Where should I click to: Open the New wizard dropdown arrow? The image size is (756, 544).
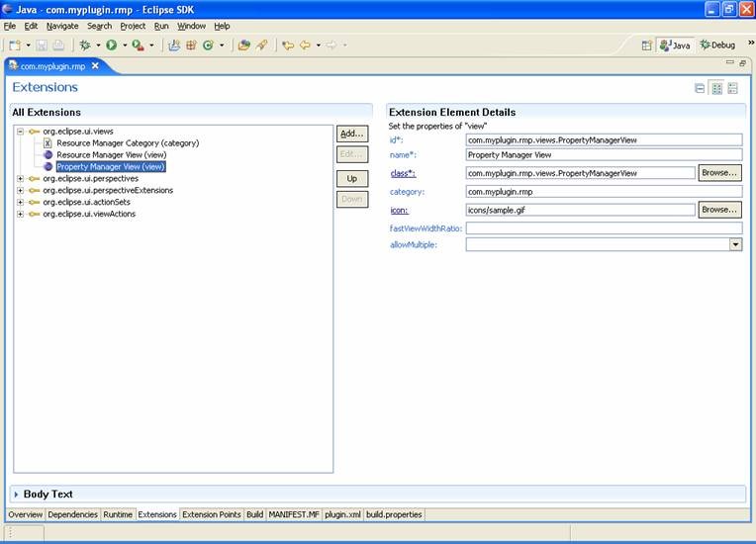(28, 45)
